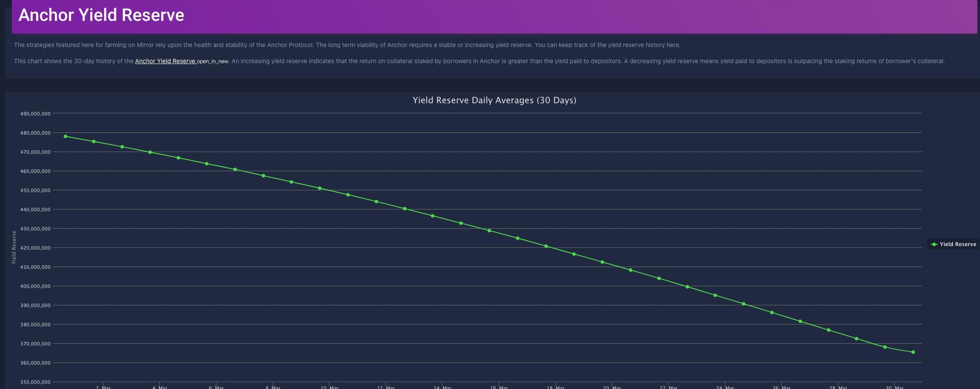Click the data point on the 400,000,000 gridline
The image size is (980, 389).
687,287
